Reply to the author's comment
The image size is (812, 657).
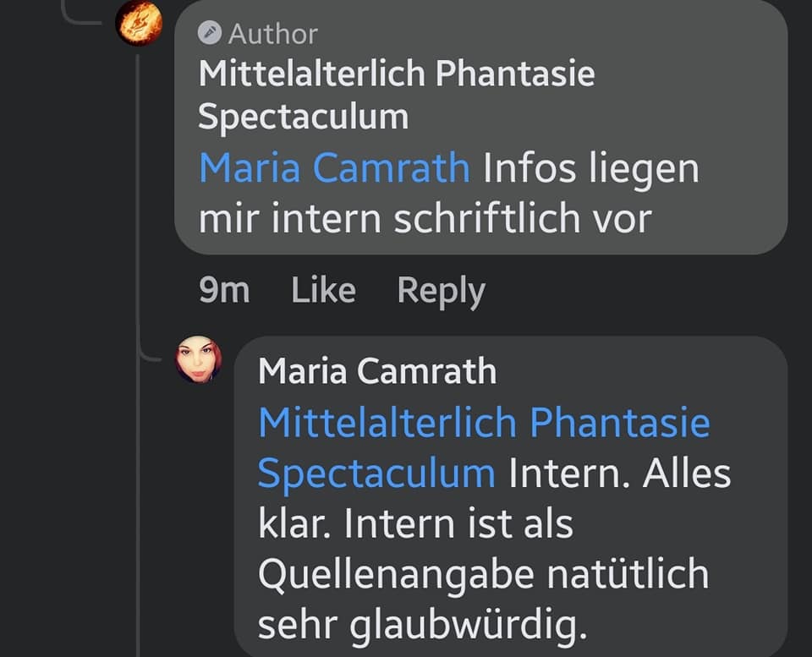441,291
